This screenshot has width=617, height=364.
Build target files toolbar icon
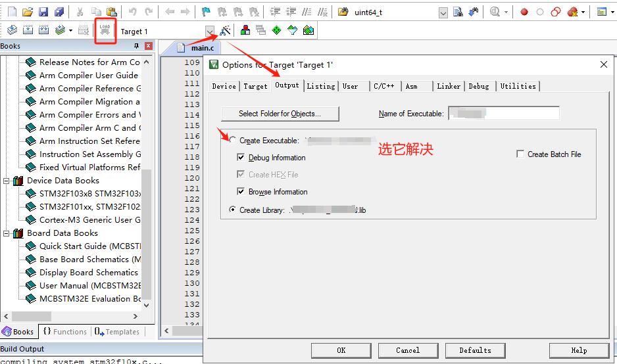click(28, 30)
